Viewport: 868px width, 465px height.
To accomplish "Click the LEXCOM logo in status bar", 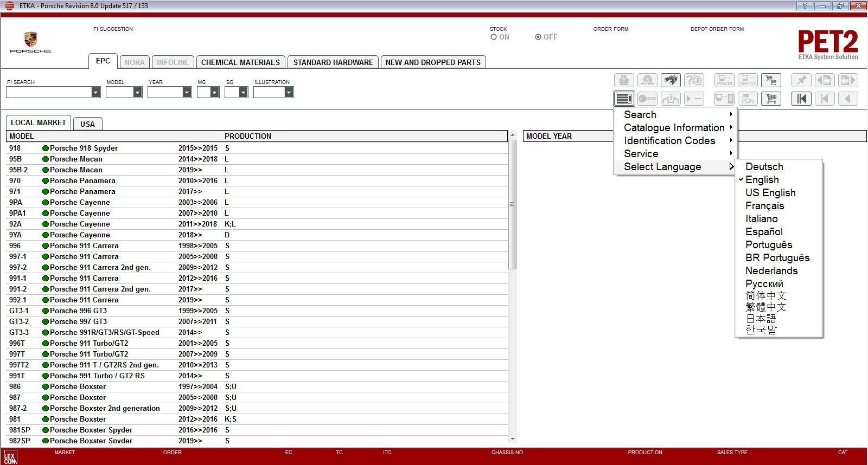I will pyautogui.click(x=10, y=457).
